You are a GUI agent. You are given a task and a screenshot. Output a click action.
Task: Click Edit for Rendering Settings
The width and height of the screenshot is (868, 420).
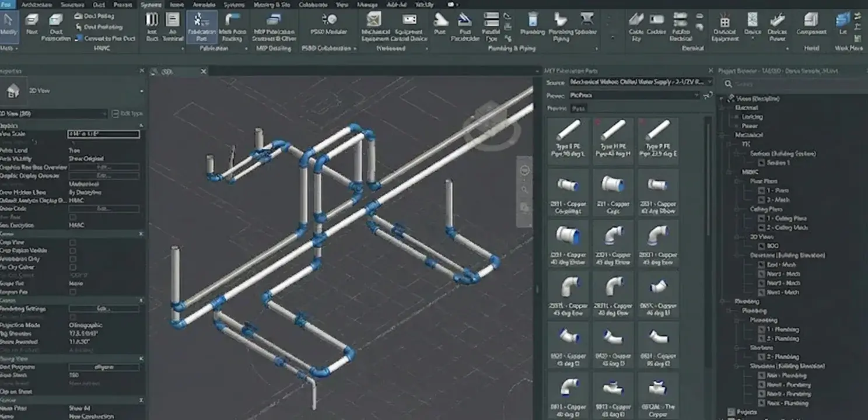pyautogui.click(x=104, y=309)
